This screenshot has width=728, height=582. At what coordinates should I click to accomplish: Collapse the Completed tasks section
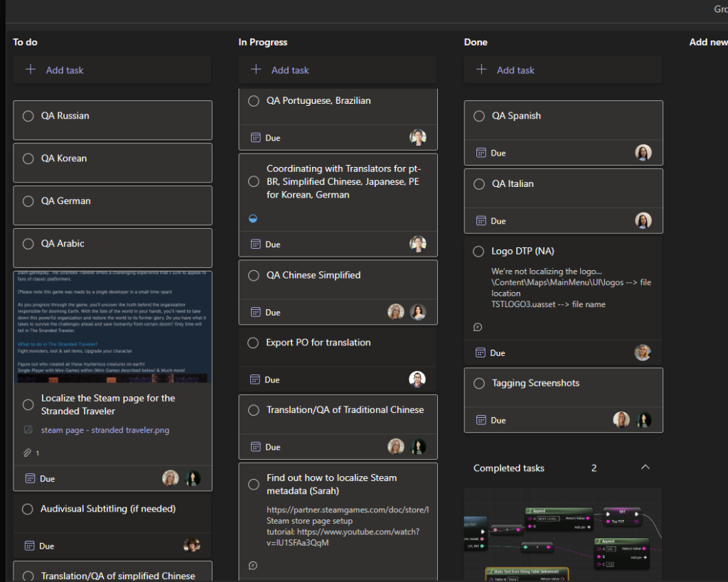pos(645,468)
